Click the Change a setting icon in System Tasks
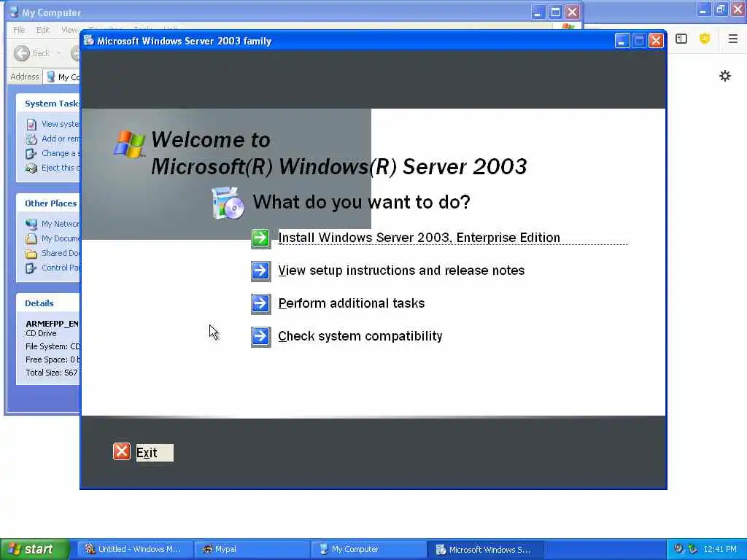 [31, 153]
